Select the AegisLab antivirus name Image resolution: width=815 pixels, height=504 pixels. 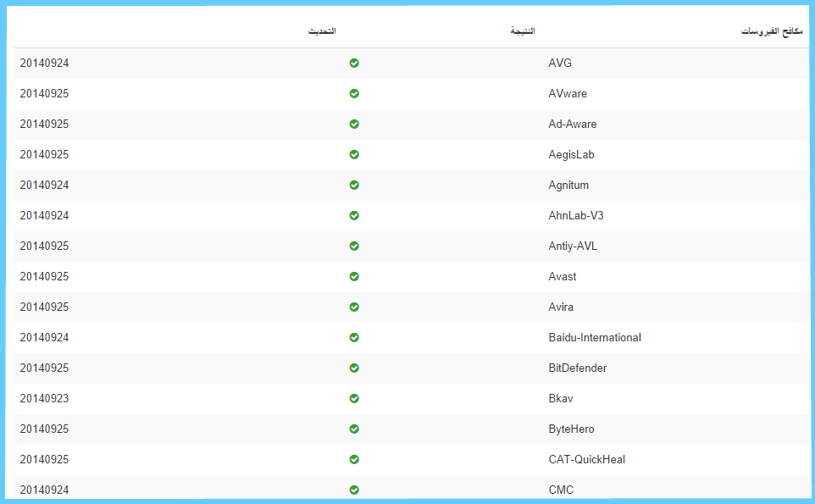(571, 154)
